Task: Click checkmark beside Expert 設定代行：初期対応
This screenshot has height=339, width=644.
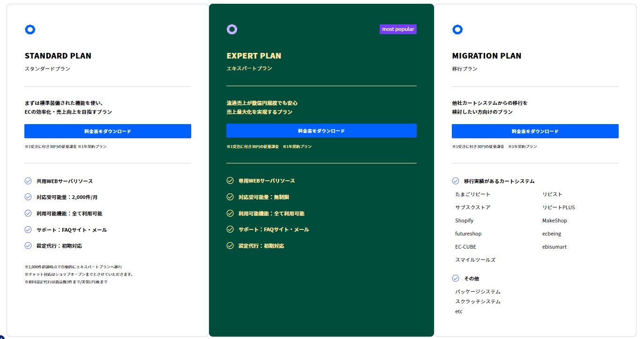Action: tap(230, 245)
